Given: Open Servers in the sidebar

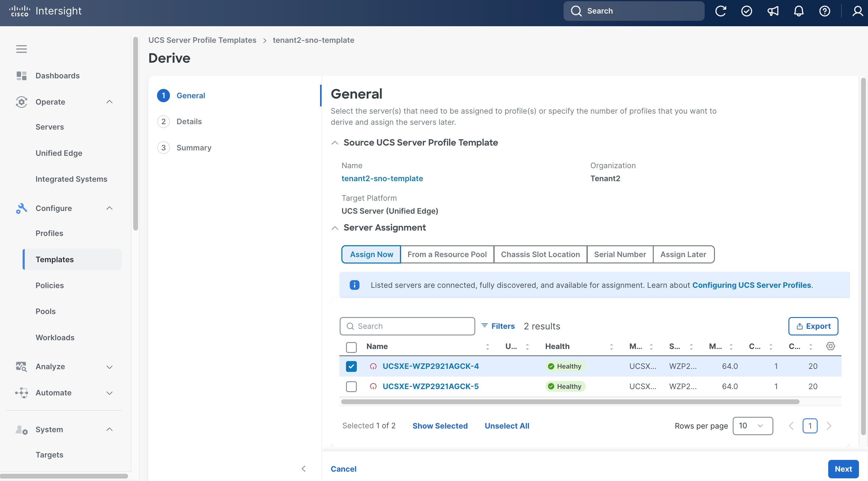Looking at the screenshot, I should pyautogui.click(x=49, y=127).
